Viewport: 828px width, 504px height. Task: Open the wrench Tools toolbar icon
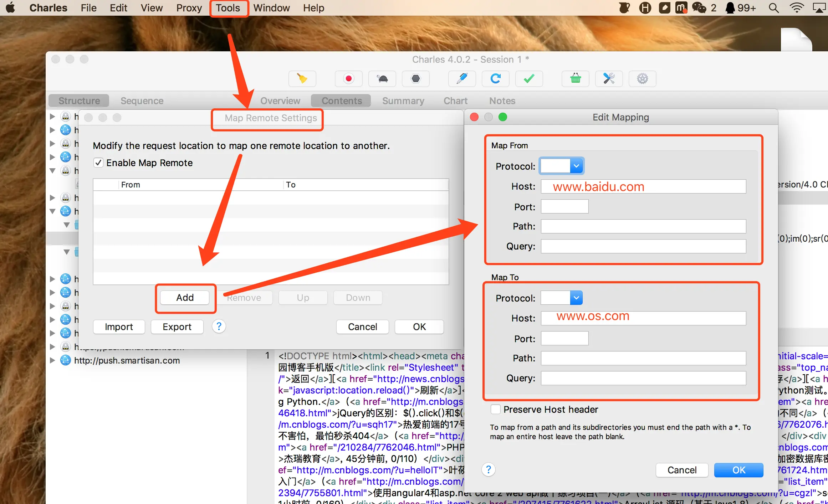tap(609, 79)
